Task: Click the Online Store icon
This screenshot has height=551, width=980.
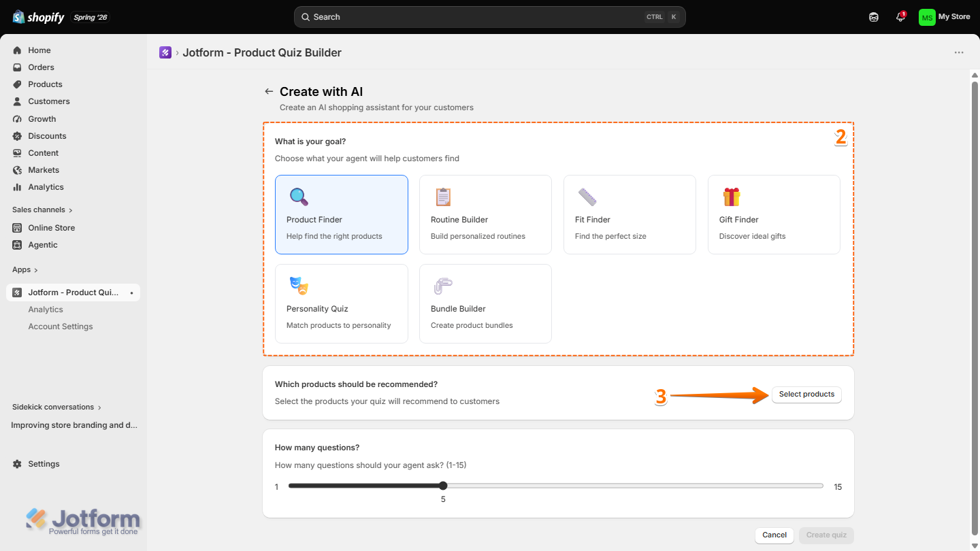Action: (x=18, y=228)
